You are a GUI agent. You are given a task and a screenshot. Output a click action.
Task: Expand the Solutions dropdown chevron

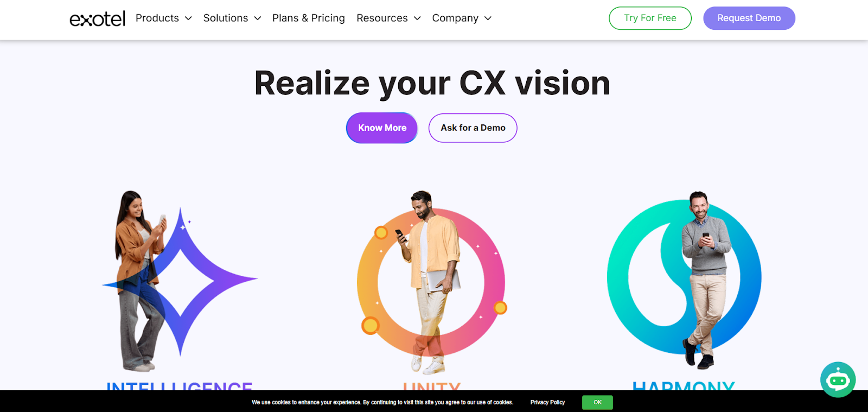pyautogui.click(x=258, y=18)
